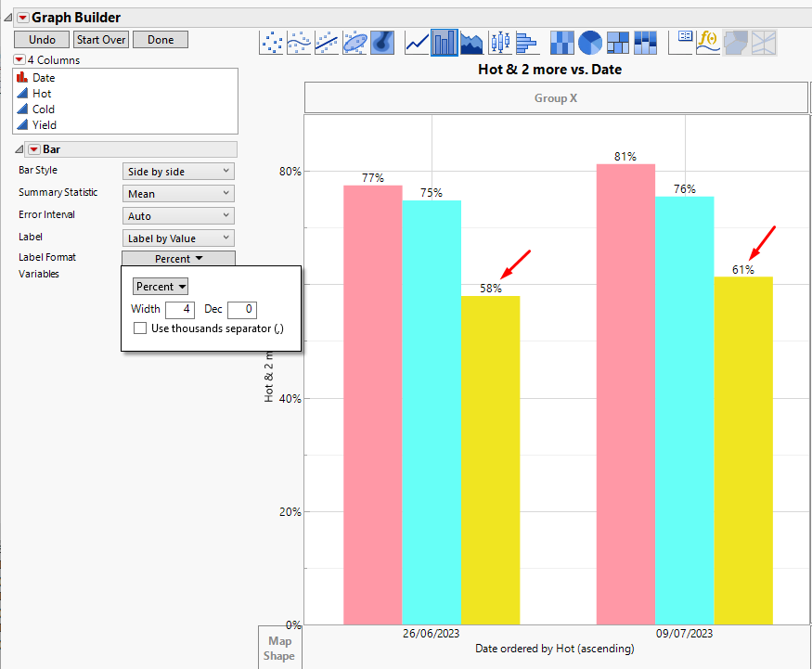Collapse the Graph Builder outline triangle
This screenshot has width=812, height=669.
(7, 19)
